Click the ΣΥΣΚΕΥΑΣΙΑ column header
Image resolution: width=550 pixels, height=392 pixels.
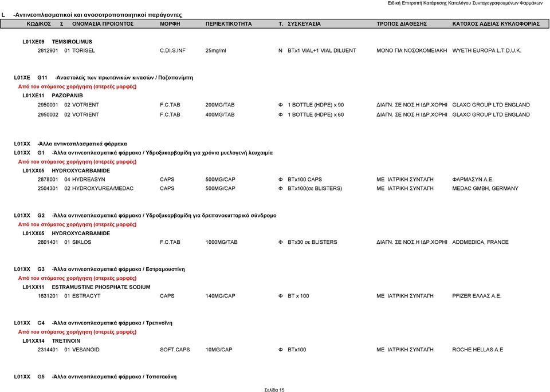tap(304, 24)
